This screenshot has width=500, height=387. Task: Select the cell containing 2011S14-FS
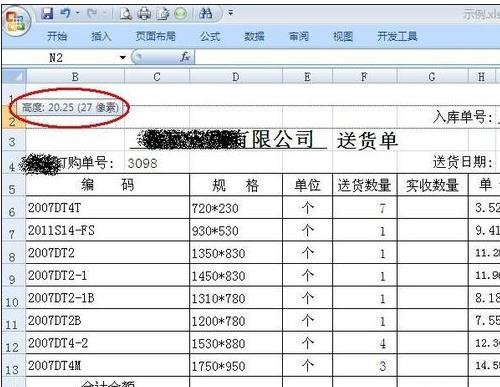click(108, 230)
